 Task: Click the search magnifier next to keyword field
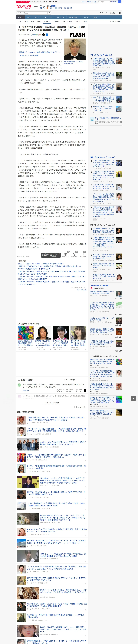pyautogui.click(x=49, y=13)
